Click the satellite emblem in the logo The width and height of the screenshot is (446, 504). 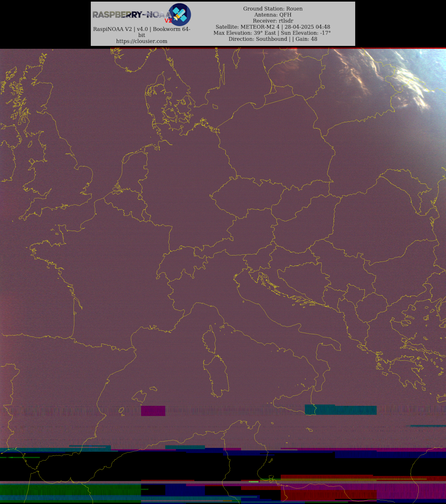[x=180, y=15]
